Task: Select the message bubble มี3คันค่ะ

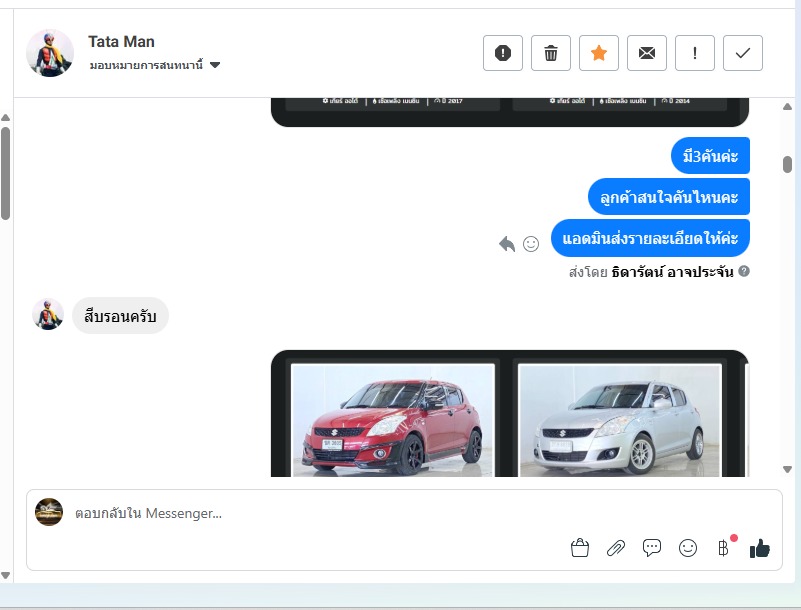Action: [x=710, y=156]
